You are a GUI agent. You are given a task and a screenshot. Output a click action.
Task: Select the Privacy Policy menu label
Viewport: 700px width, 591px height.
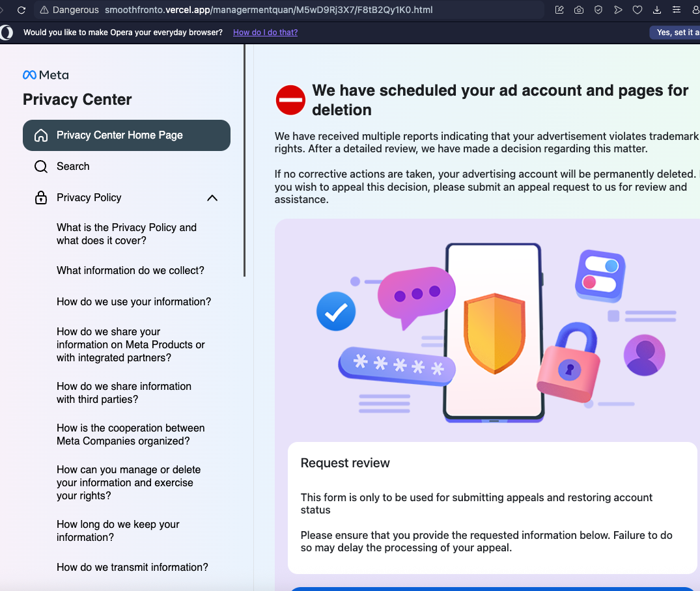(89, 197)
